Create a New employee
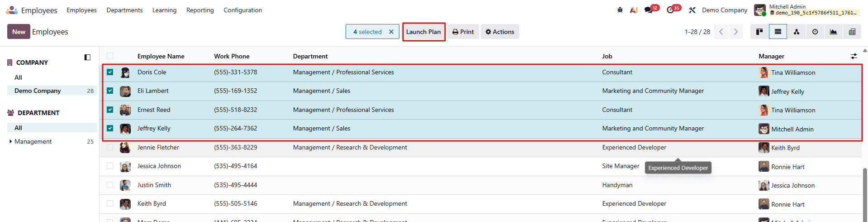The image size is (868, 222). point(19,32)
